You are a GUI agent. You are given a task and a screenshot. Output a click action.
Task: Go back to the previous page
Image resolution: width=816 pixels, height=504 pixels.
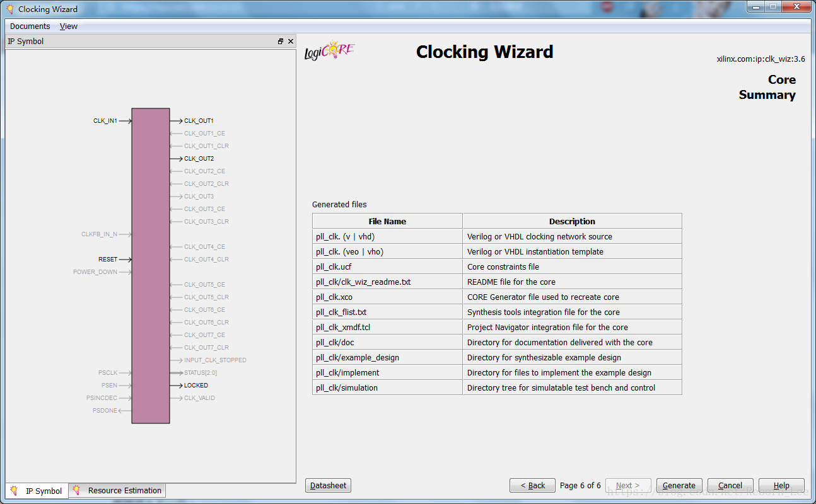(x=532, y=485)
